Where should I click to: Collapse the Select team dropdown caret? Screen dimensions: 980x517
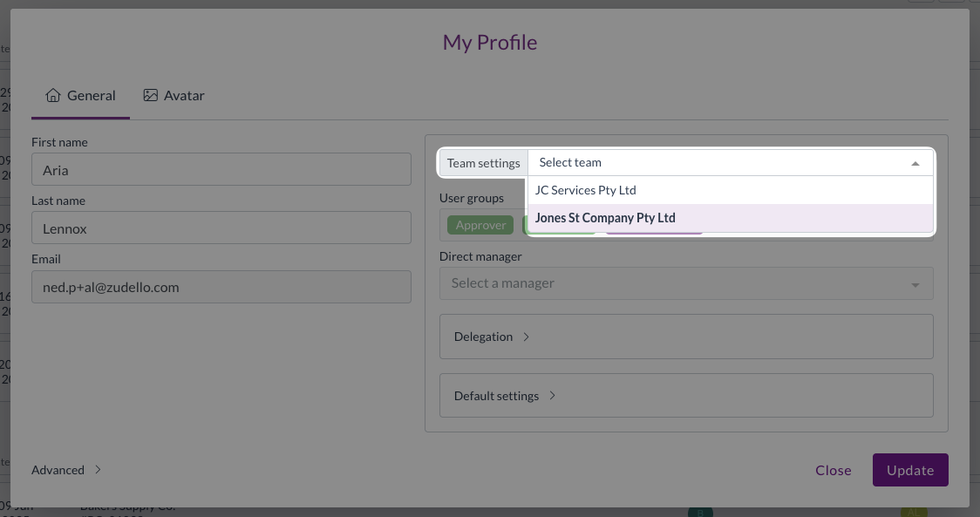pos(915,163)
